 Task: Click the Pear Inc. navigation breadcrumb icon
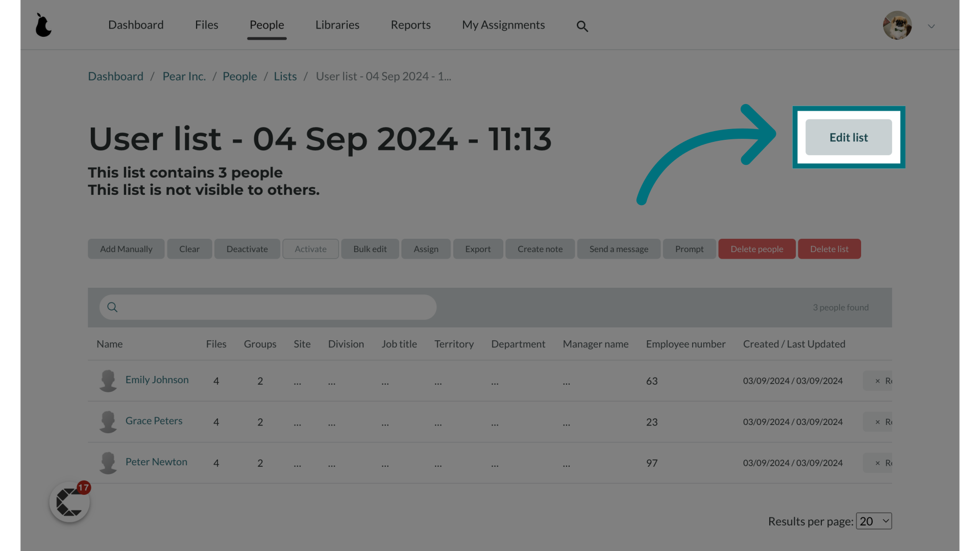(x=184, y=76)
